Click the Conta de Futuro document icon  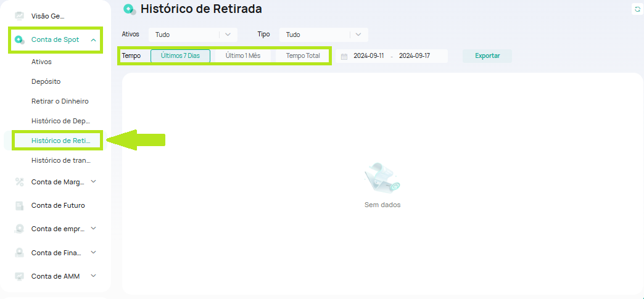[x=19, y=205]
